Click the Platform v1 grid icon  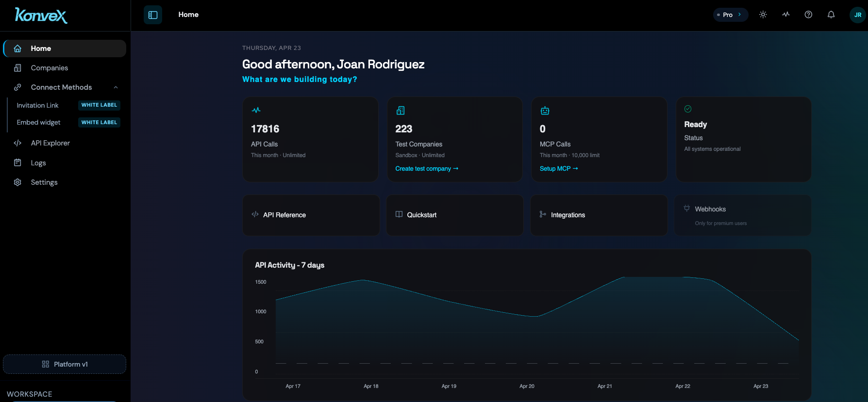tap(46, 364)
